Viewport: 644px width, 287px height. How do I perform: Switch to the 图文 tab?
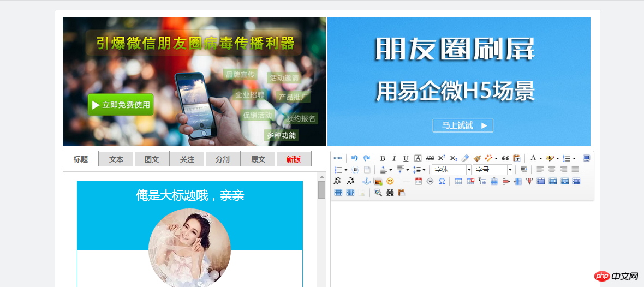(152, 159)
